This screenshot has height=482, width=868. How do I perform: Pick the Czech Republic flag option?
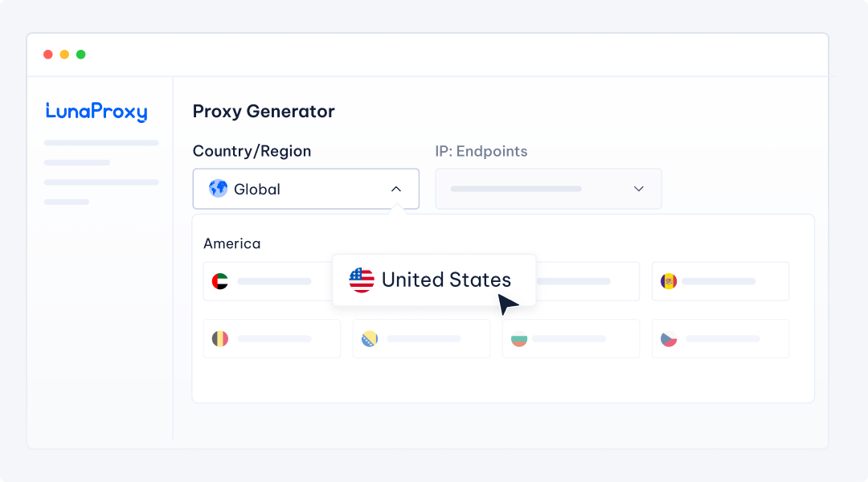pyautogui.click(x=669, y=339)
